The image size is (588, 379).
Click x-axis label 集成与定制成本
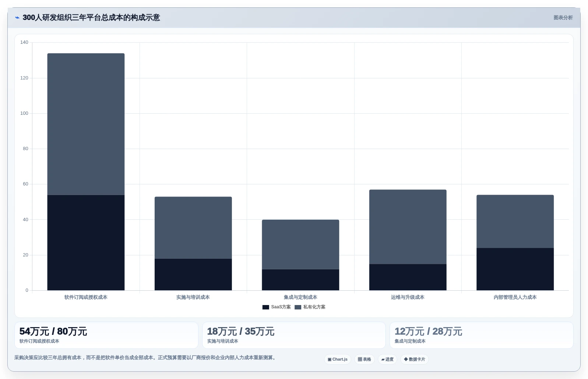click(x=300, y=297)
